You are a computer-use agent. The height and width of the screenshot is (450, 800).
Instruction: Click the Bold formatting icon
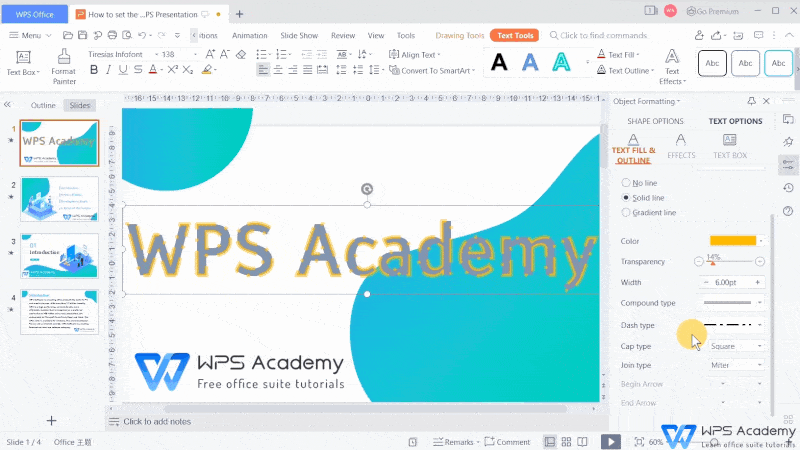(94, 70)
